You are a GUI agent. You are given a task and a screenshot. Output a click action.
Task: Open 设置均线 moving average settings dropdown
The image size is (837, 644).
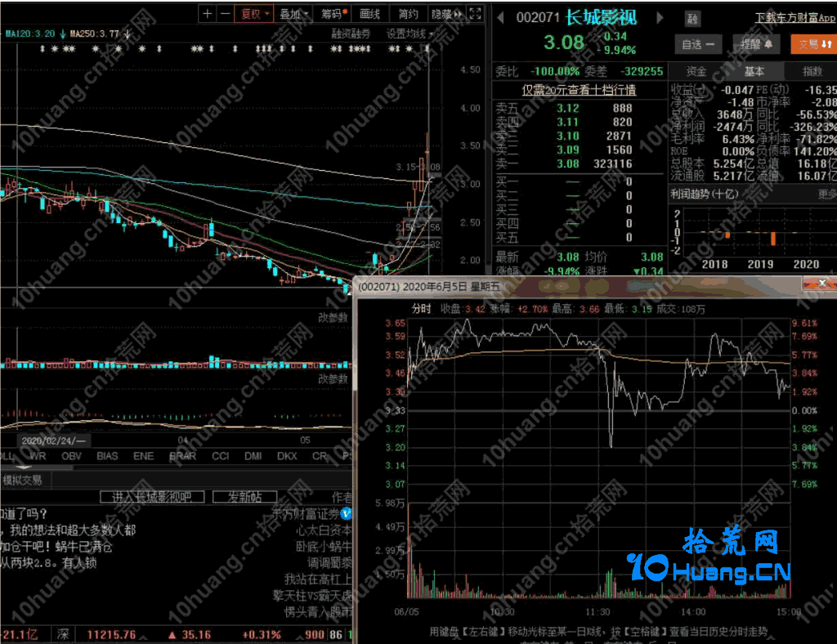pyautogui.click(x=410, y=34)
